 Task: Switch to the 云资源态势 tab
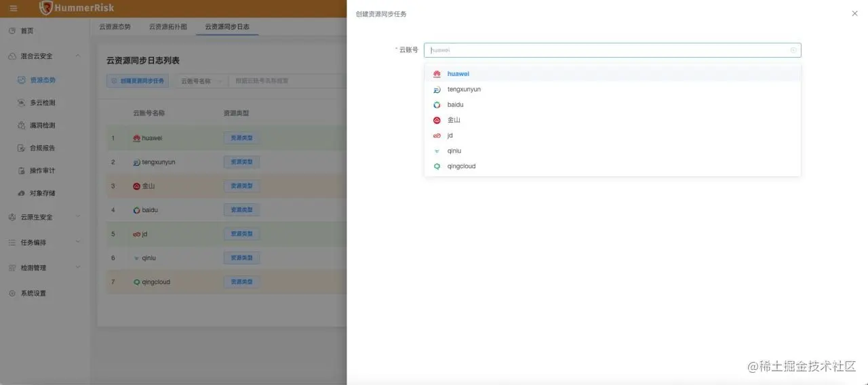point(115,27)
